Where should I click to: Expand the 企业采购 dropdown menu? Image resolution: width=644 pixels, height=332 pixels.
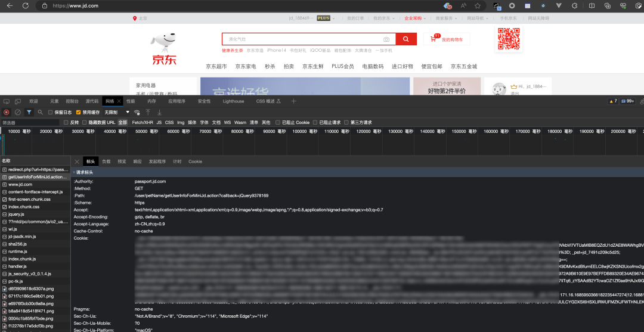[x=415, y=18]
